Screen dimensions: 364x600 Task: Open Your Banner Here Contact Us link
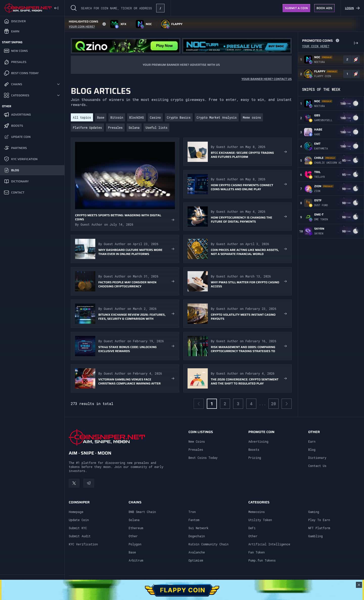[266, 79]
